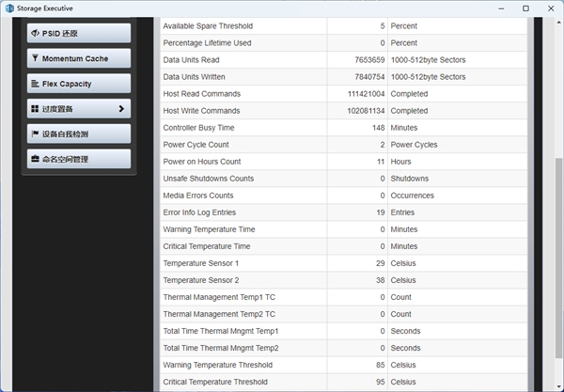Select the Critical Temperature Time label
Screen dimensions: 564x392
pyautogui.click(x=207, y=246)
